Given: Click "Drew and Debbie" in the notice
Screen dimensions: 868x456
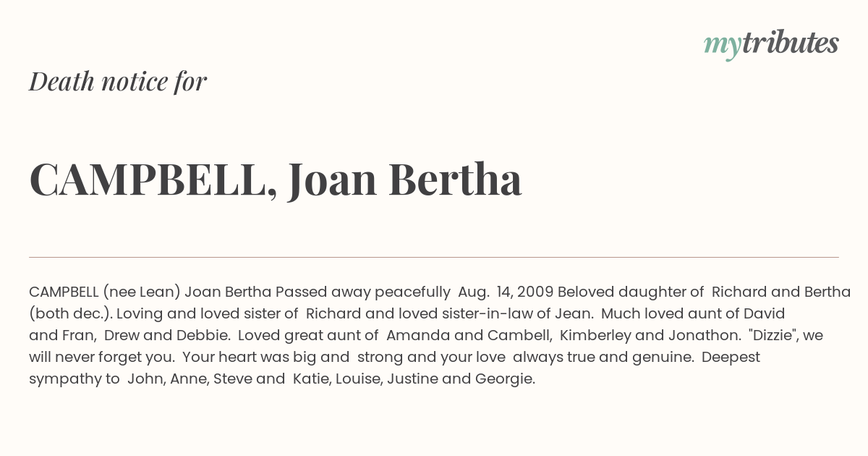Looking at the screenshot, I should (167, 336).
